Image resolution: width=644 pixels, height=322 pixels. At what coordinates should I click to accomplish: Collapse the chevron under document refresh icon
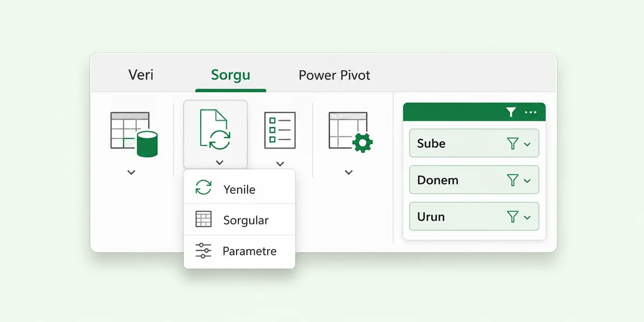[219, 163]
